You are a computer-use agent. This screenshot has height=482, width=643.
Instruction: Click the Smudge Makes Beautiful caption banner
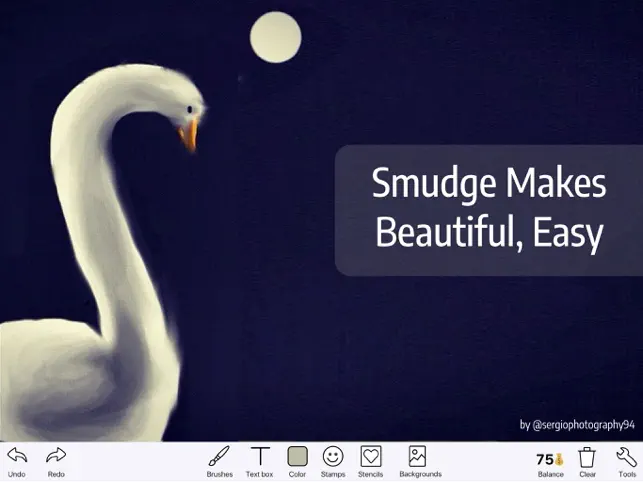tap(489, 210)
